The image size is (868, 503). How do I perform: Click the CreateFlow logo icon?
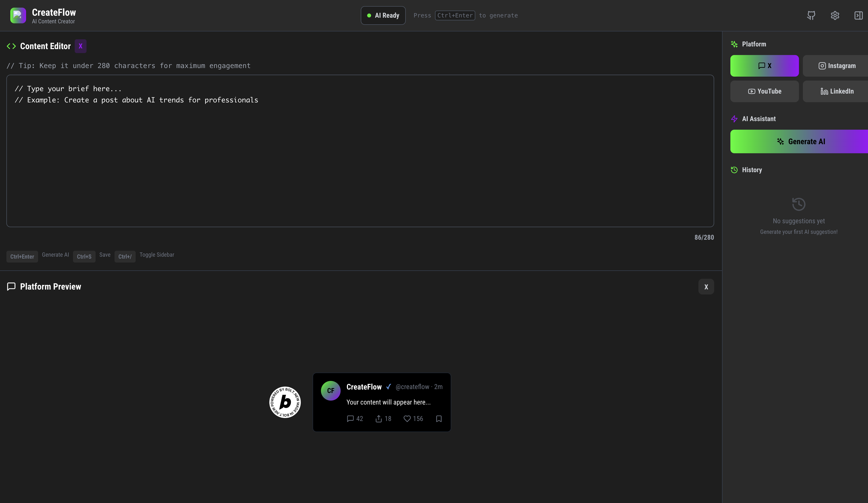[x=18, y=15]
